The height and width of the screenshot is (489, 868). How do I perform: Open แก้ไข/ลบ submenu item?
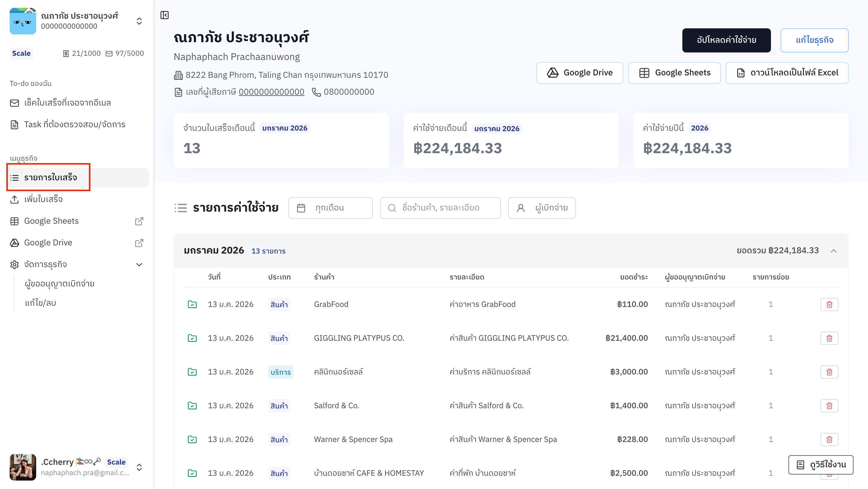pos(40,303)
